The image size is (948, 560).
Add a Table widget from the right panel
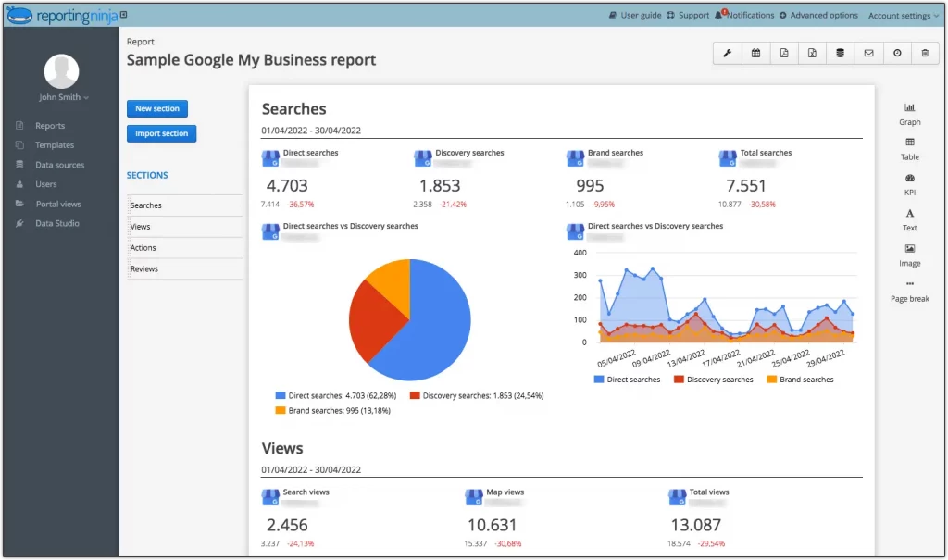(x=909, y=149)
